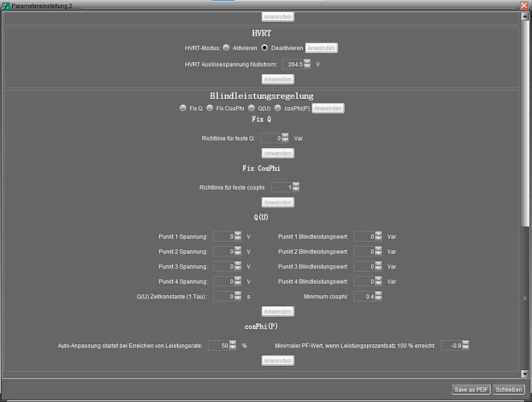
Task: Click Anwenden under the cosPhi(P) section
Action: [x=278, y=361]
